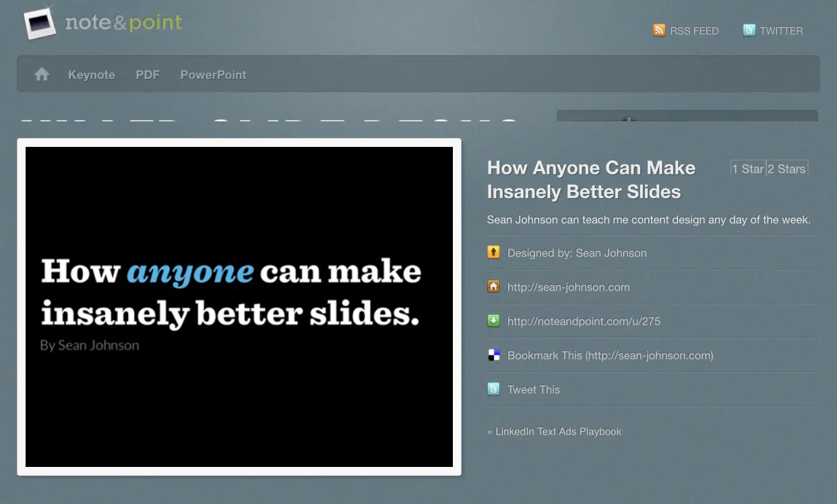Visit the http://sean-johnson.com link

568,287
